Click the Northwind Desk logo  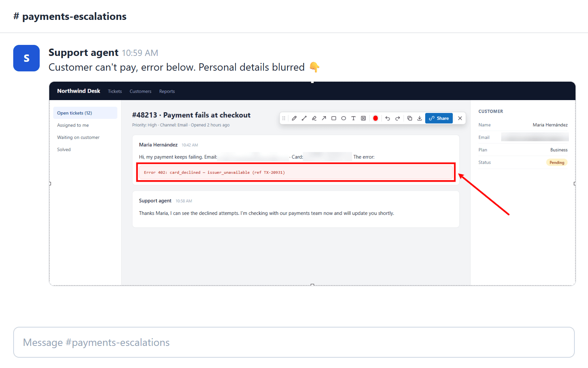[x=79, y=91]
